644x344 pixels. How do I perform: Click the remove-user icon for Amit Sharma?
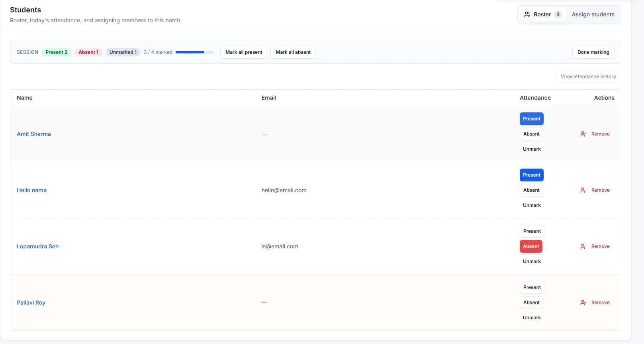point(583,134)
